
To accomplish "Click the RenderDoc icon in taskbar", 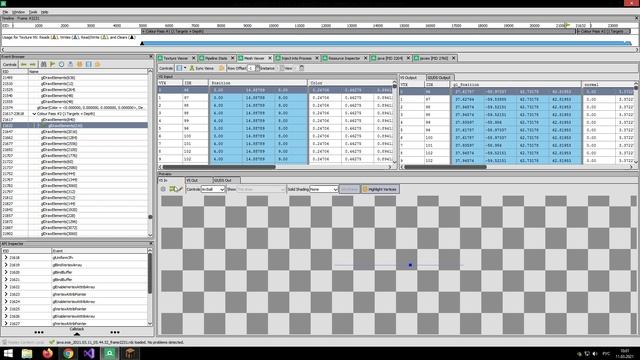I will (109, 353).
